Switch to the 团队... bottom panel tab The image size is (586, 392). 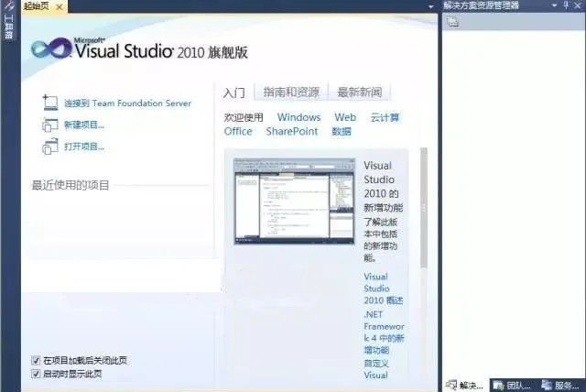pos(513,386)
